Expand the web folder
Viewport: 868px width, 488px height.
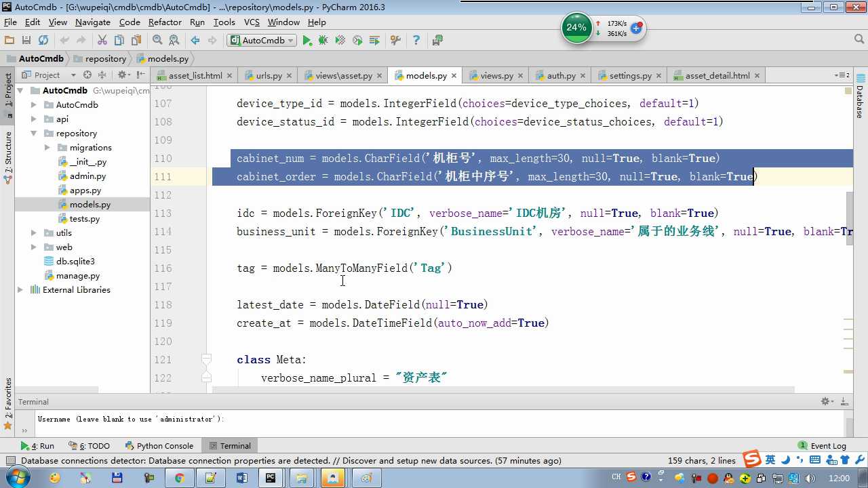[x=34, y=247]
